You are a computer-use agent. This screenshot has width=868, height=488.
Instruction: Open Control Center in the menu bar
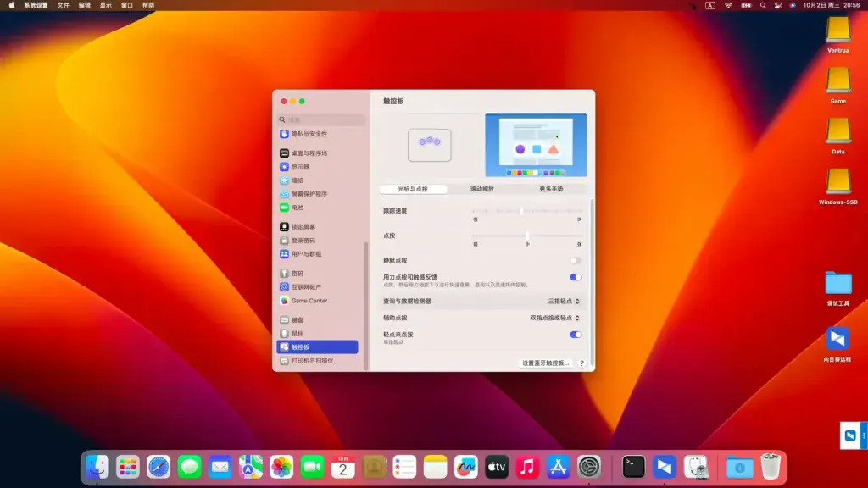(778, 6)
